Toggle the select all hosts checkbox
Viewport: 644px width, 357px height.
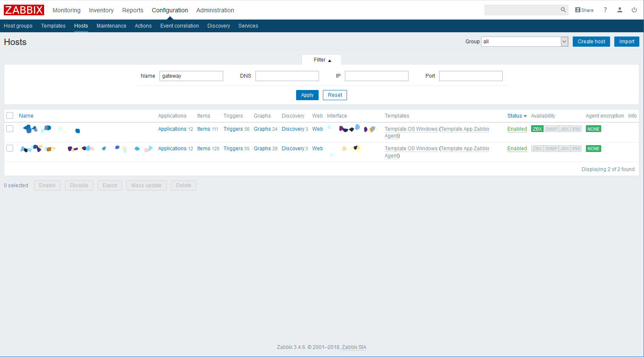click(10, 115)
